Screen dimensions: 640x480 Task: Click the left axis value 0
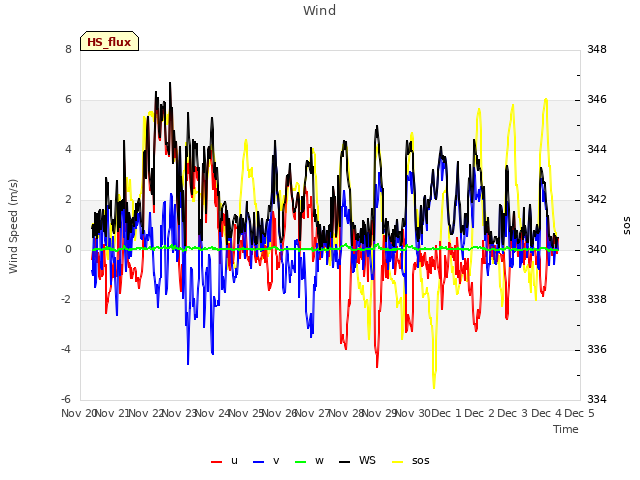[68, 249]
